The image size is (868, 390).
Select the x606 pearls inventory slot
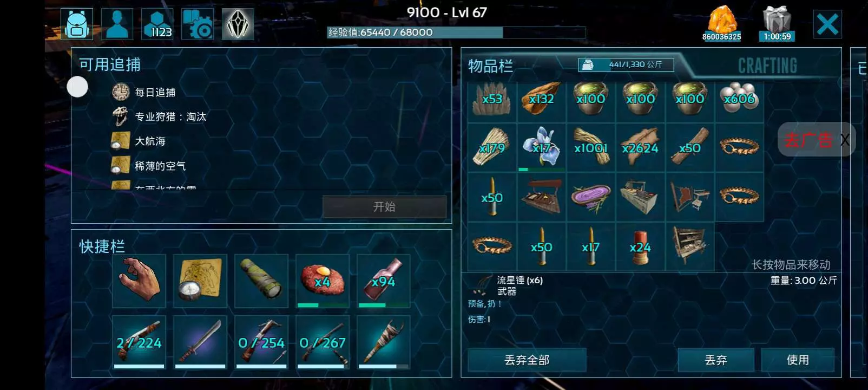coord(739,99)
